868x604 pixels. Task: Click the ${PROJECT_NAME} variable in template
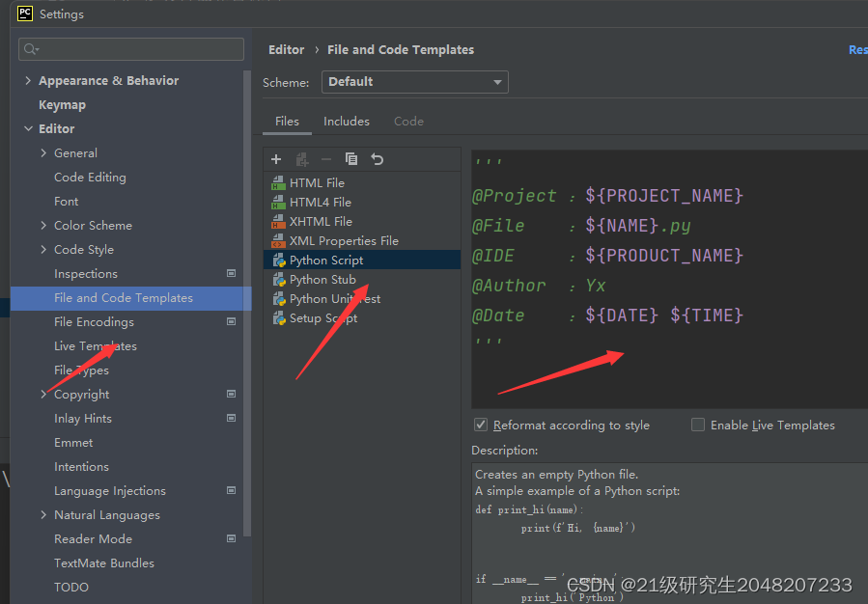[x=664, y=196]
